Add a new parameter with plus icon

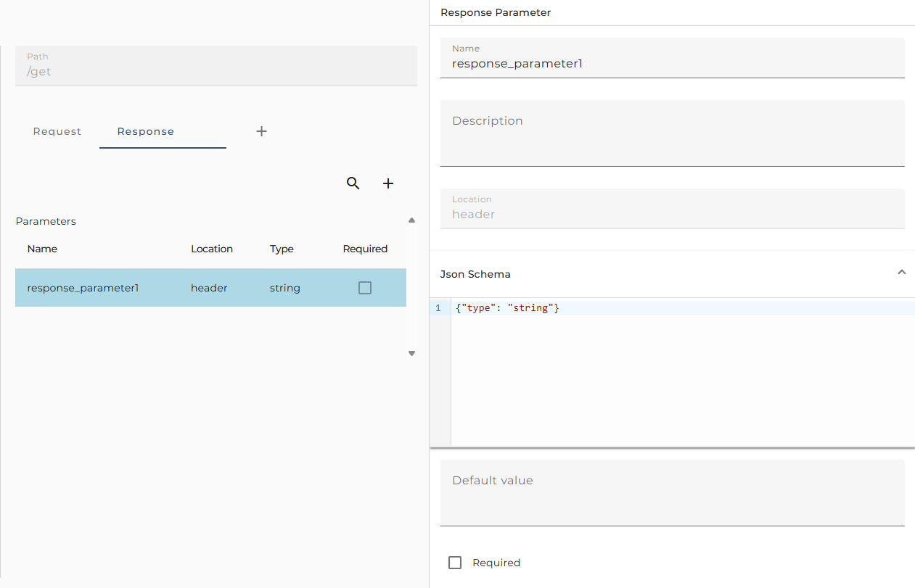(x=388, y=183)
